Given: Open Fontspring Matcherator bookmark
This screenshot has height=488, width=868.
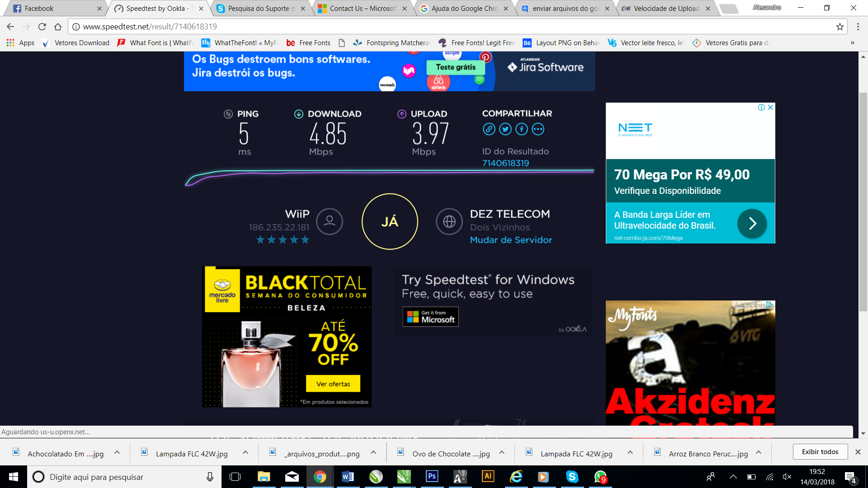Looking at the screenshot, I should point(391,43).
